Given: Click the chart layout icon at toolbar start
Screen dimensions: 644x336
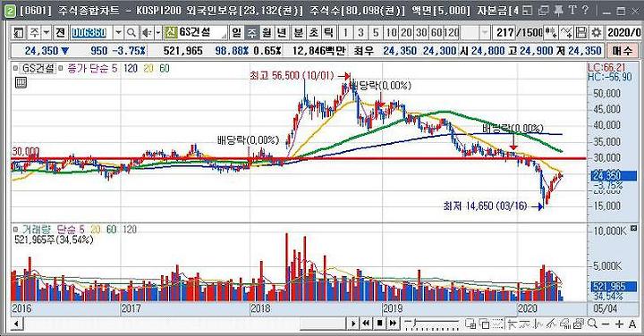Looking at the screenshot, I should coord(18,32).
